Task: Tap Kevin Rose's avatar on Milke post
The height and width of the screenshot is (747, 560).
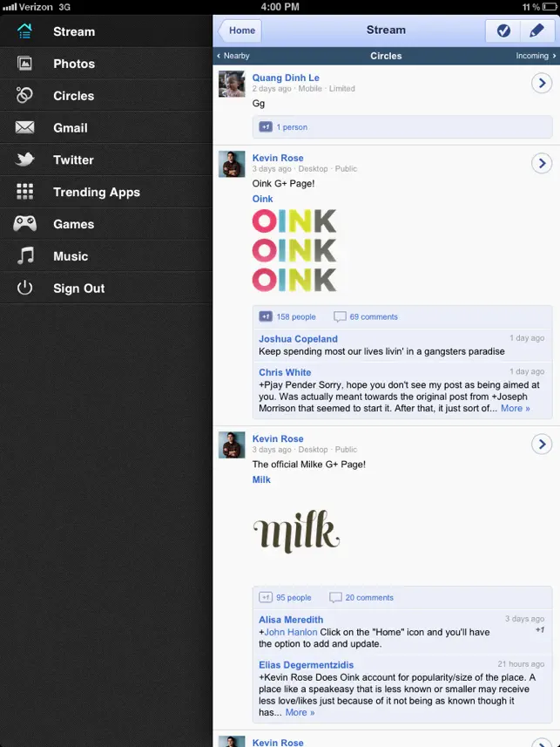Action: click(x=232, y=445)
